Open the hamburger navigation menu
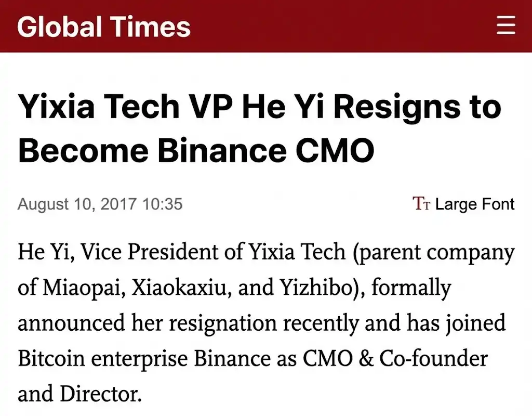532x416 pixels. point(506,25)
